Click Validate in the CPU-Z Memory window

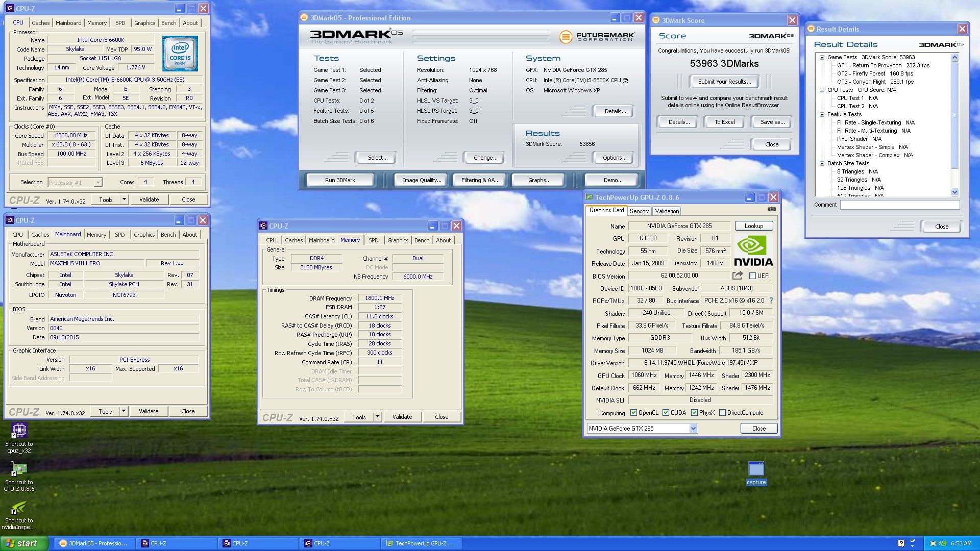point(402,417)
